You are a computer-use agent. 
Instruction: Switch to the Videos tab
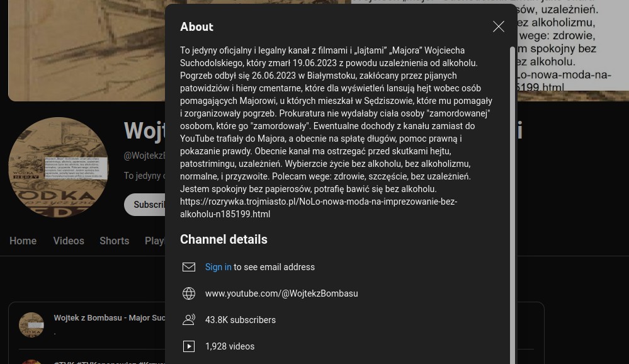(69, 241)
